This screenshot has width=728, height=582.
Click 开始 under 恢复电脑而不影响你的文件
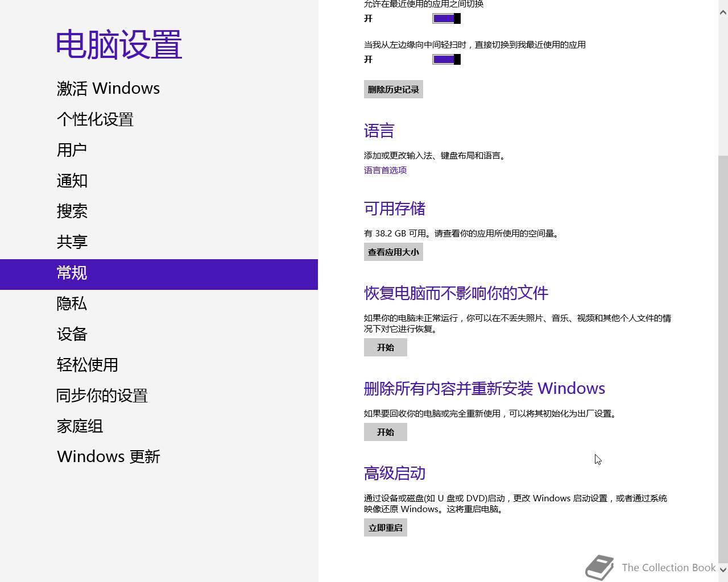click(386, 347)
